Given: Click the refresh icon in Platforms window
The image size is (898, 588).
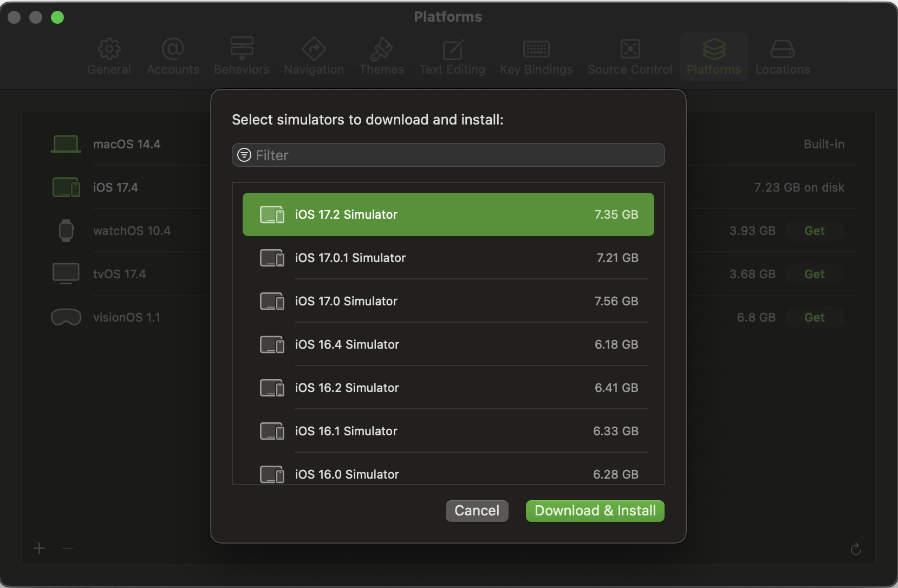Looking at the screenshot, I should 856,549.
